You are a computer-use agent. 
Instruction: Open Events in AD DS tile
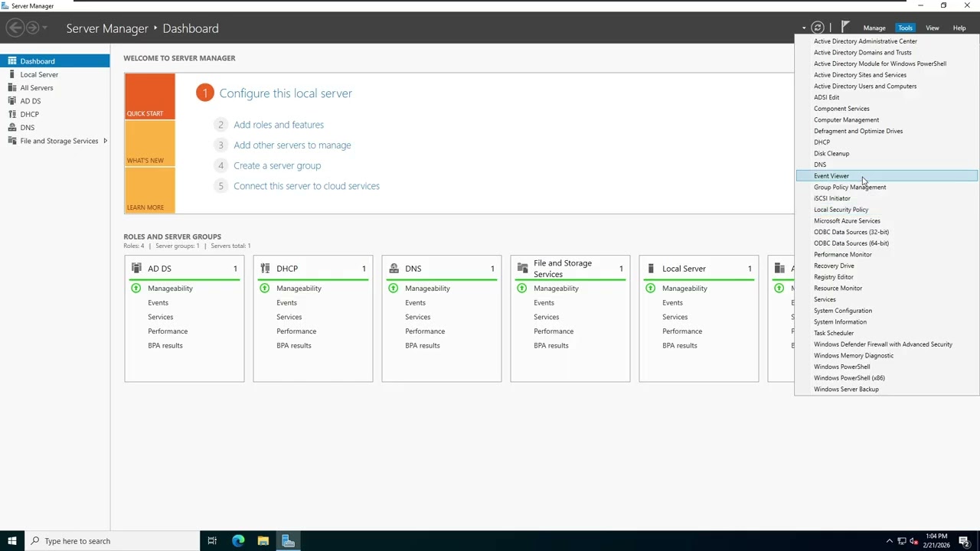click(158, 303)
